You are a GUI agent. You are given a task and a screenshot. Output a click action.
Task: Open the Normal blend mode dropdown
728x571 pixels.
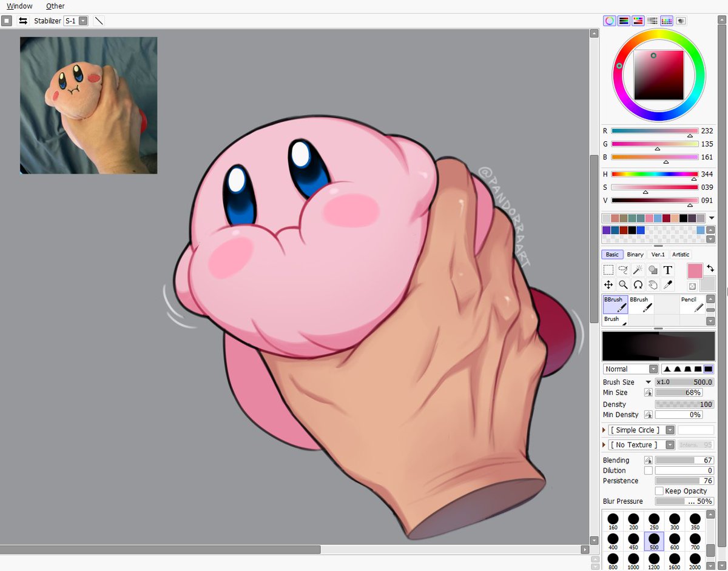tap(653, 369)
